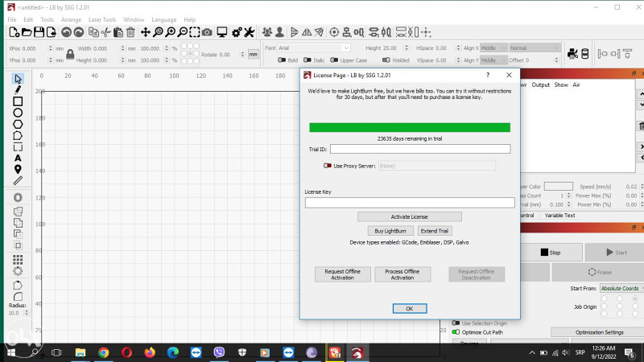The image size is (644, 362).
Task: Open Settings with the gears icon
Action: pos(237,32)
